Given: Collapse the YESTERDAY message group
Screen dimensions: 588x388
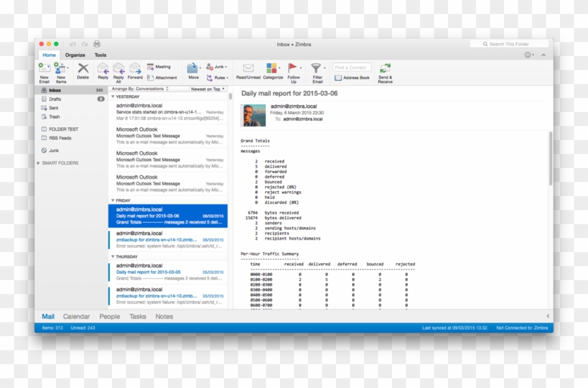Looking at the screenshot, I should [113, 97].
